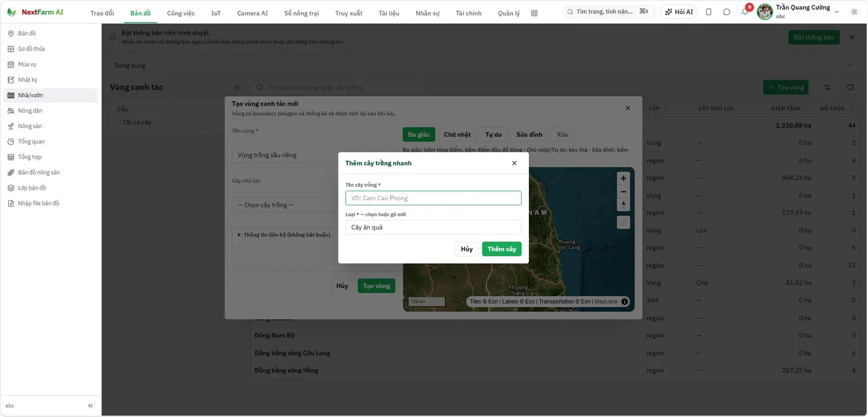The height and width of the screenshot is (417, 868).
Task: Collapse the left sidebar with double chevron
Action: coord(90,406)
